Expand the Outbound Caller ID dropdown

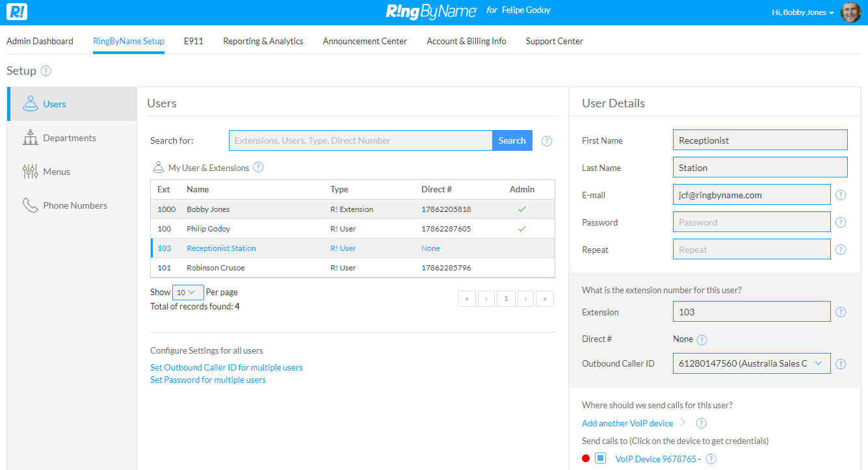(x=752, y=363)
